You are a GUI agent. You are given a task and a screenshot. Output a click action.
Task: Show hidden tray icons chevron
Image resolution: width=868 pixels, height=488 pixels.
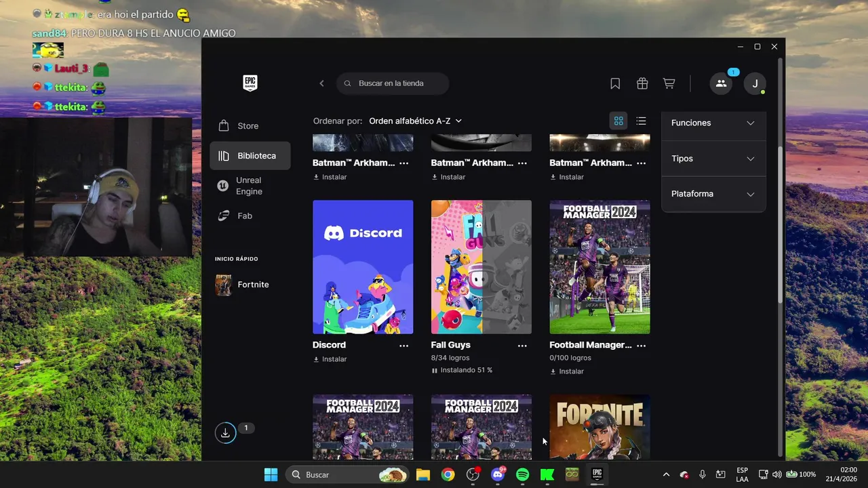pos(666,474)
